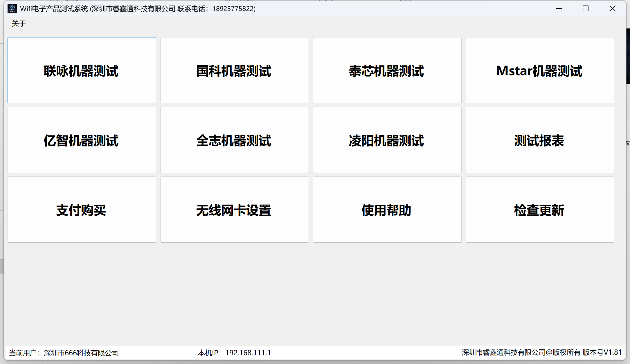Image resolution: width=630 pixels, height=364 pixels.
Task: Go to 支付购买
Action: [x=82, y=210]
